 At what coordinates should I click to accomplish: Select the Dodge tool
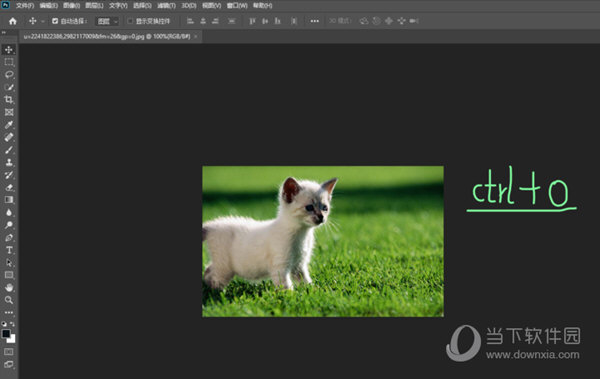(x=9, y=225)
